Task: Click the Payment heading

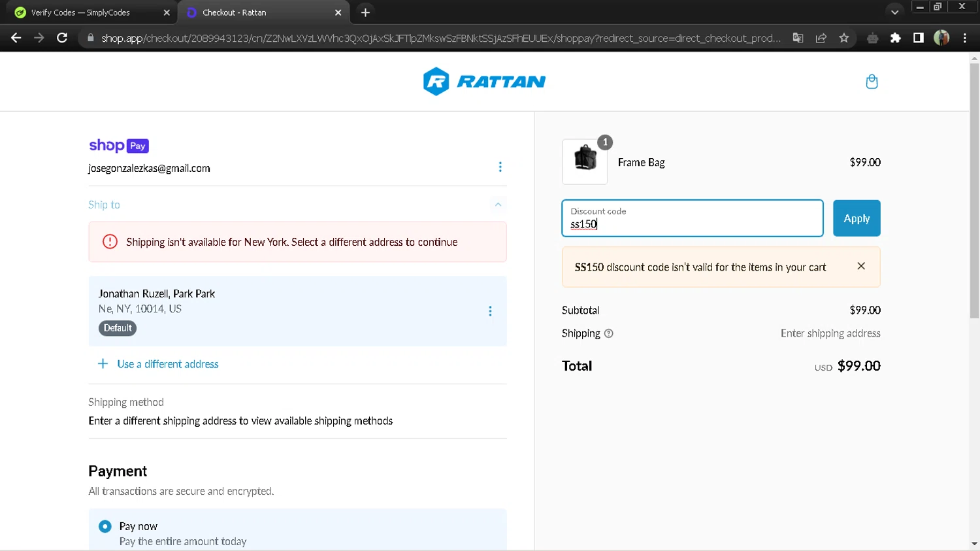Action: (x=118, y=471)
